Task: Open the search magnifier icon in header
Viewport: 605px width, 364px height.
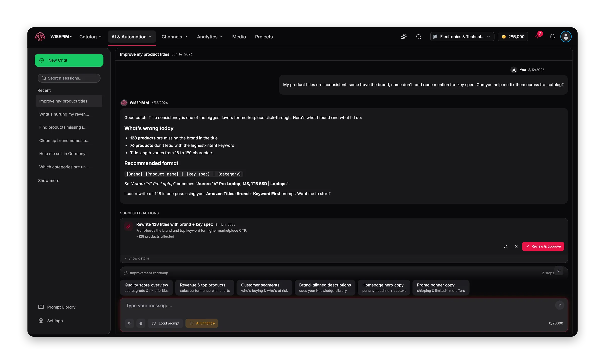Action: (x=419, y=37)
